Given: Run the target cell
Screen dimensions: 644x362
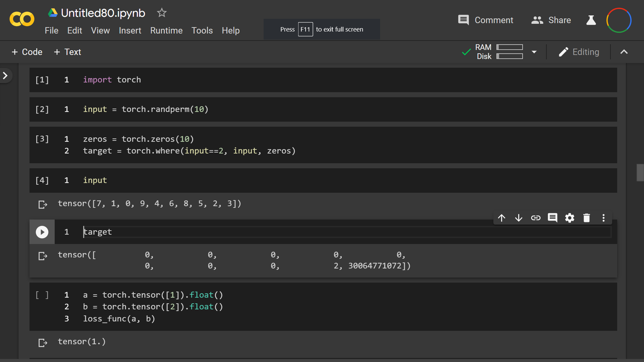Looking at the screenshot, I should (x=42, y=232).
